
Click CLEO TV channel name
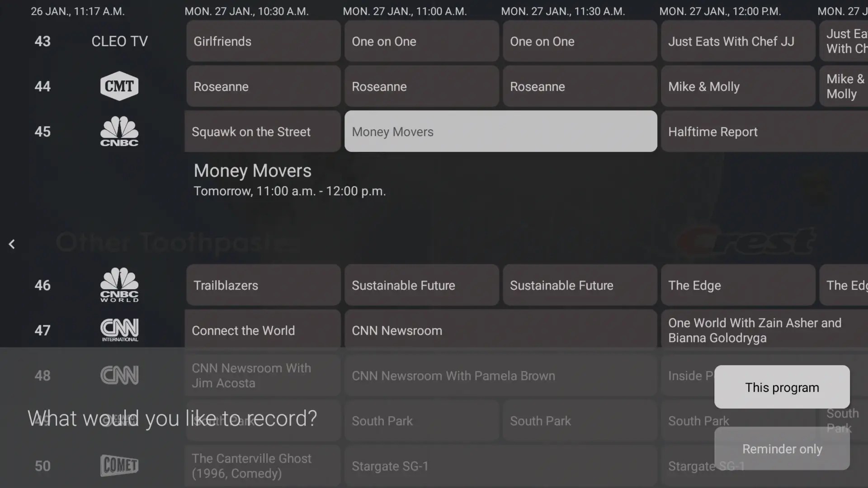pos(119,41)
